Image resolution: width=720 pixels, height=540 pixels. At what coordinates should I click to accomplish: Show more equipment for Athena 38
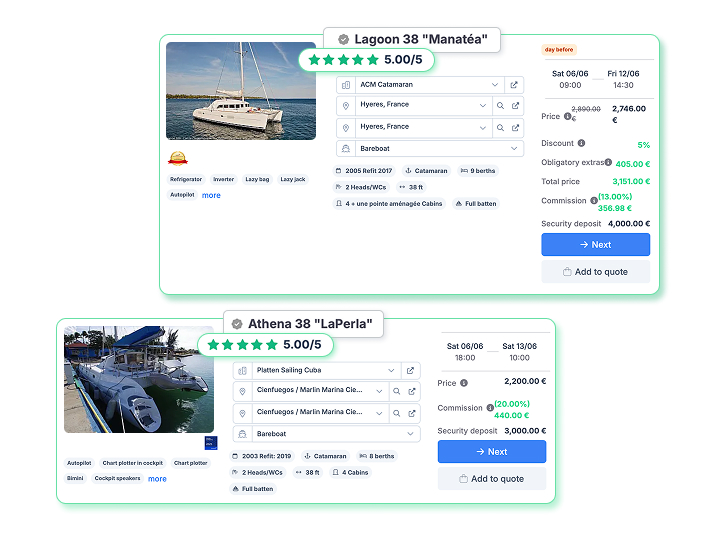pyautogui.click(x=157, y=479)
